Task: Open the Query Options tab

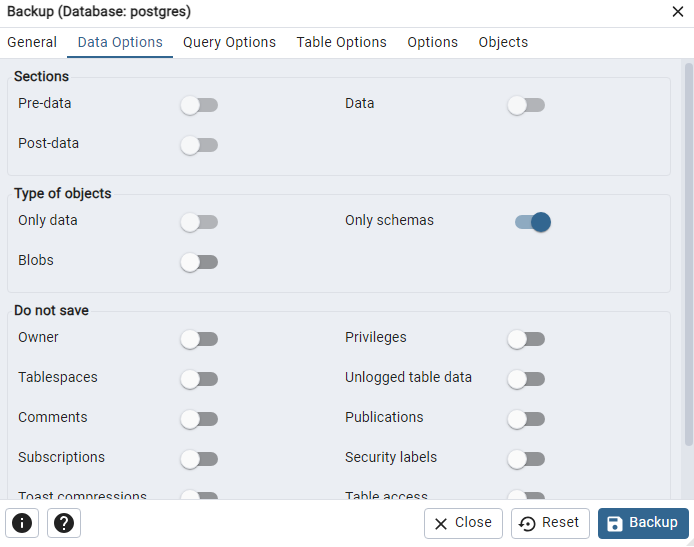Action: (x=229, y=42)
